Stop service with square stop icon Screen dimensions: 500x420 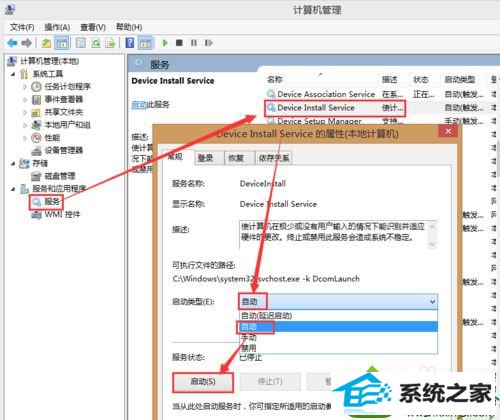(x=179, y=43)
